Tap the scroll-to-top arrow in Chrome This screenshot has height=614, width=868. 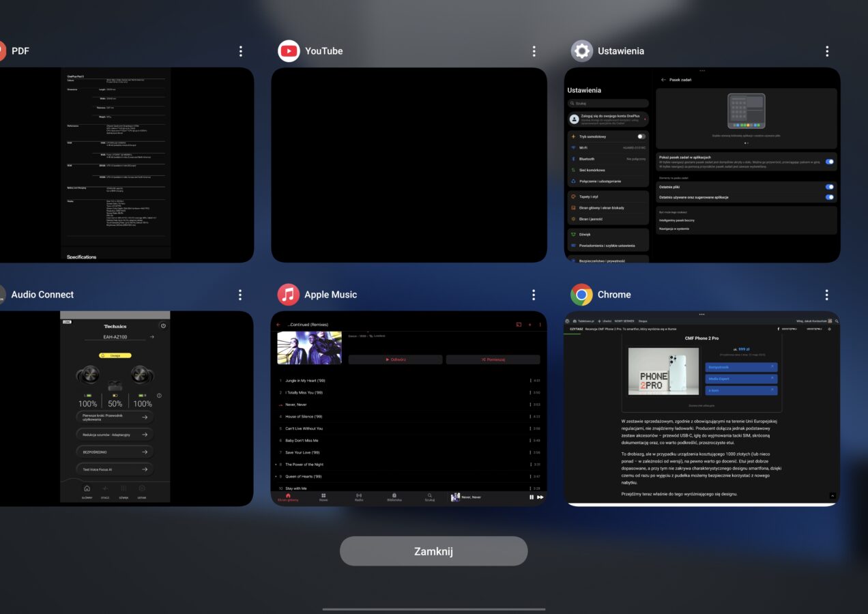833,495
